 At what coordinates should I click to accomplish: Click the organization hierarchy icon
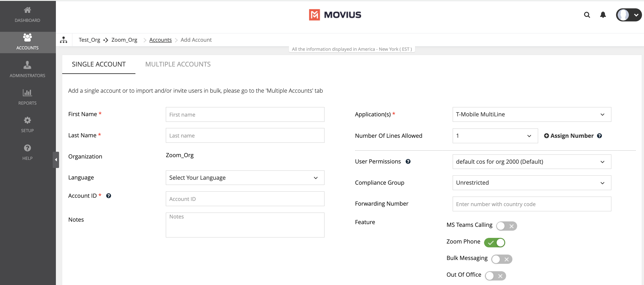coord(64,40)
